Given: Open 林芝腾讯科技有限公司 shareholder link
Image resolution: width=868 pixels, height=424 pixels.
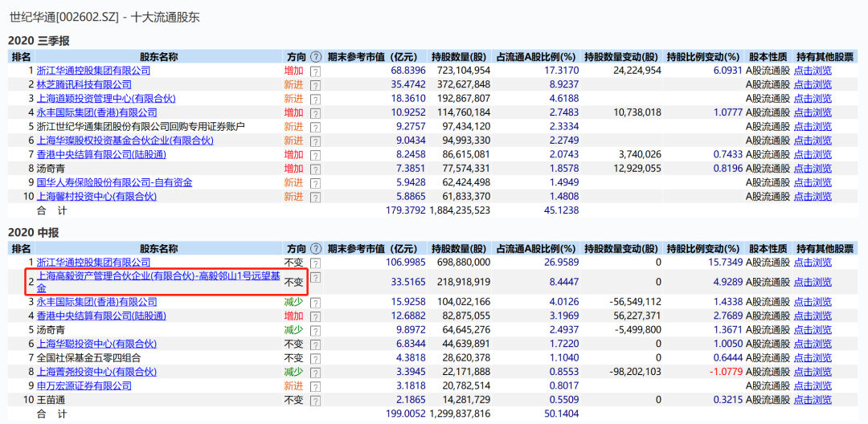Looking at the screenshot, I should coord(84,84).
